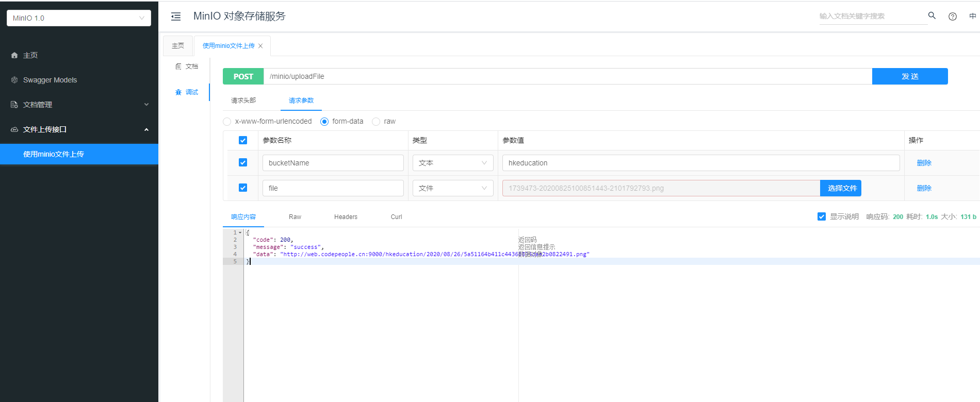Click the POST method button
Image resolution: width=980 pixels, height=402 pixels.
tap(243, 76)
